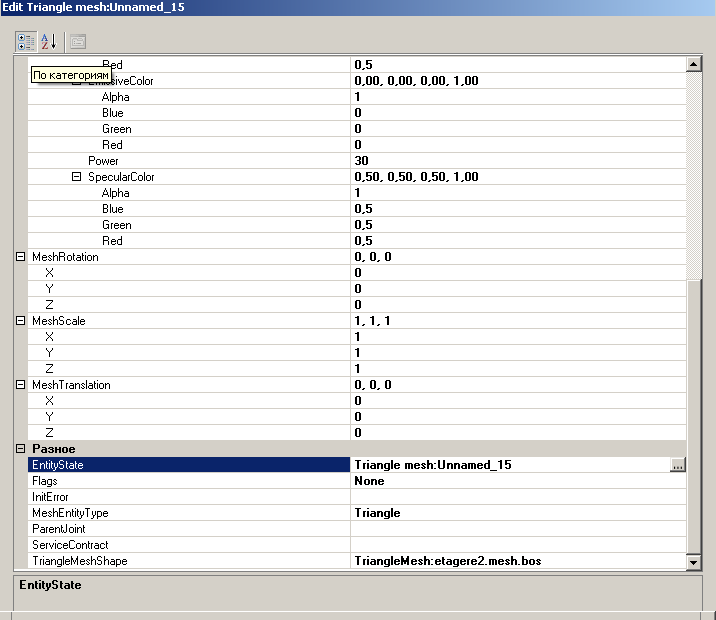Click SpecularColor Alpha value field
Image resolution: width=716 pixels, height=620 pixels.
(518, 193)
